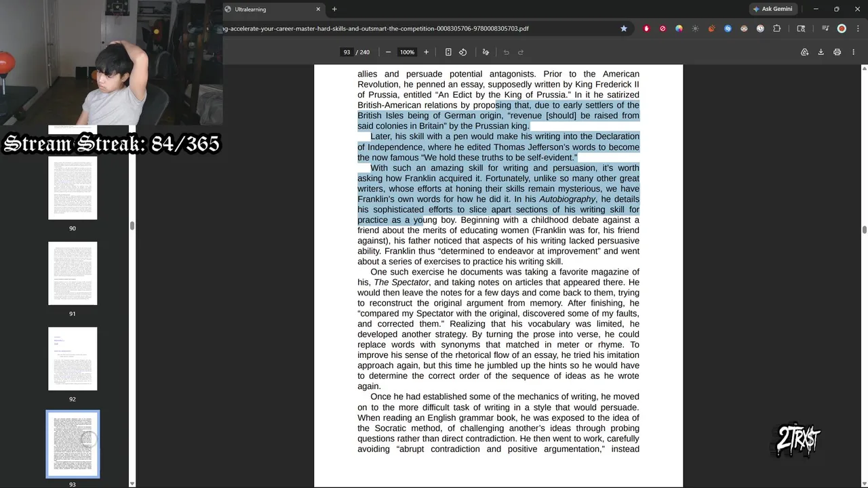Open the Chrome three-dot menu
868x488 pixels.
point(857,28)
